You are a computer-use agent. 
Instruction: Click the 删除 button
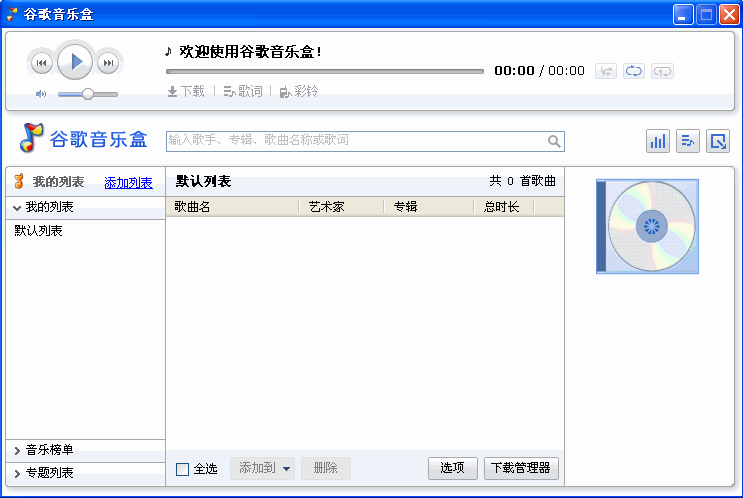tap(326, 468)
